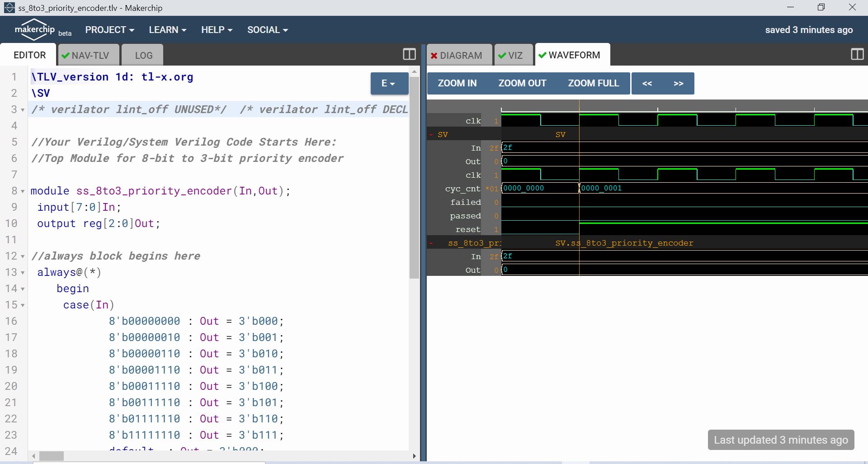Collapse the always block fold on line 13

click(x=22, y=273)
